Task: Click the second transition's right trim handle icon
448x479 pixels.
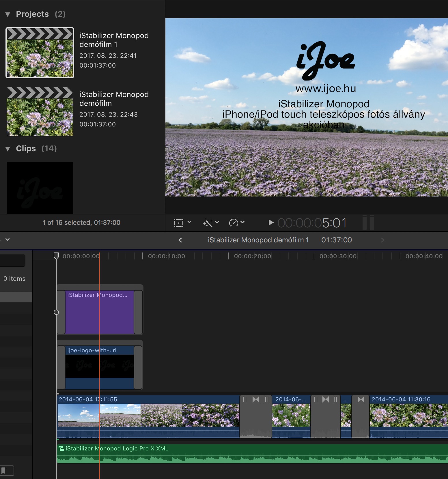Action: (335, 399)
